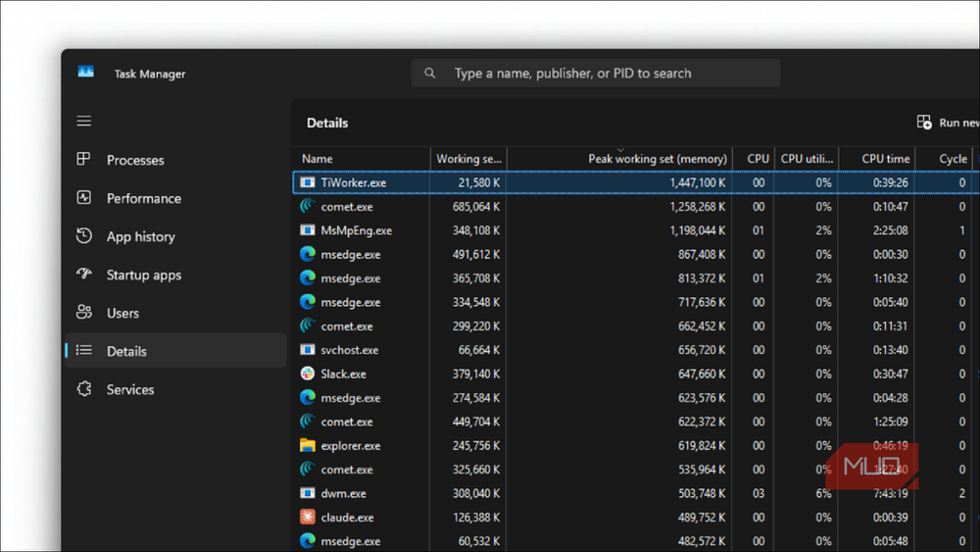Screen dimensions: 980x552
Task: Click the Details page heading
Action: tap(327, 124)
